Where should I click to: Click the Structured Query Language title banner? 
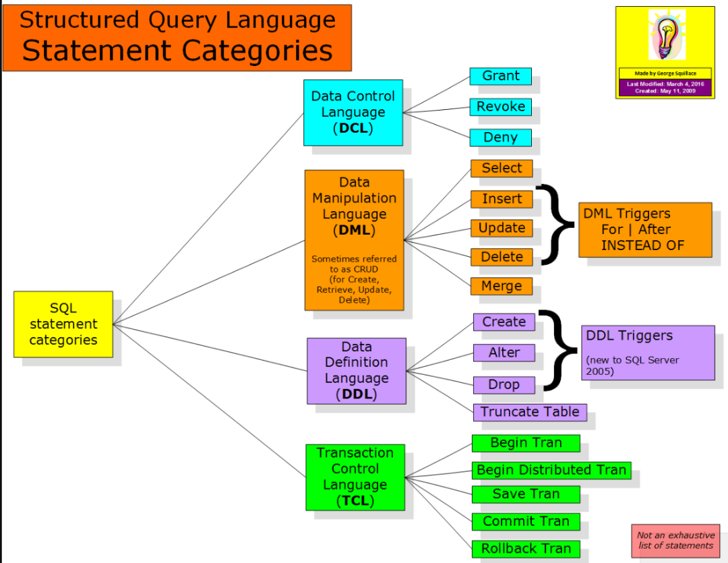(x=177, y=38)
